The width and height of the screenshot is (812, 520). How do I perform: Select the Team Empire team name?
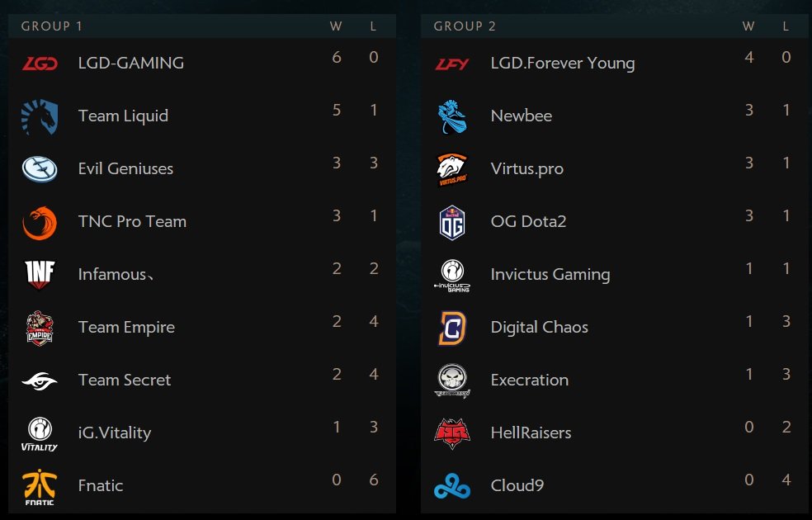(126, 328)
